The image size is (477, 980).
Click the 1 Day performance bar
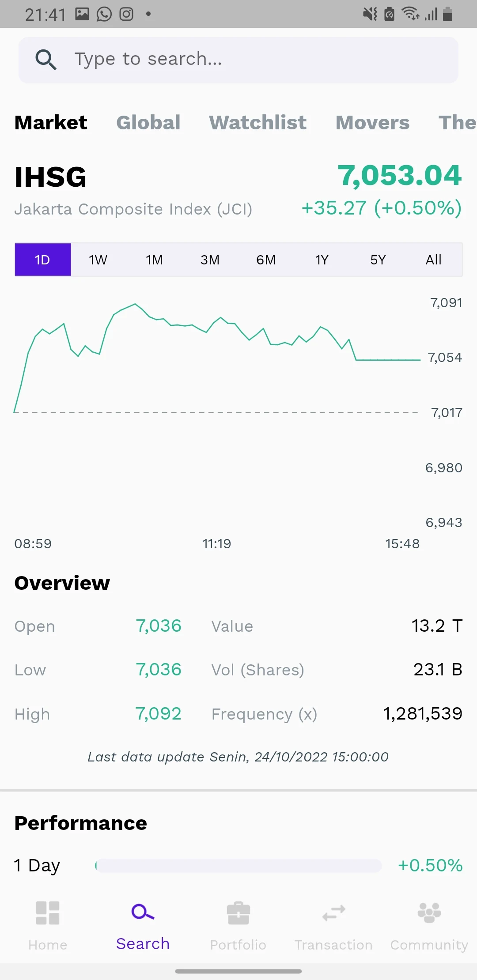click(238, 866)
